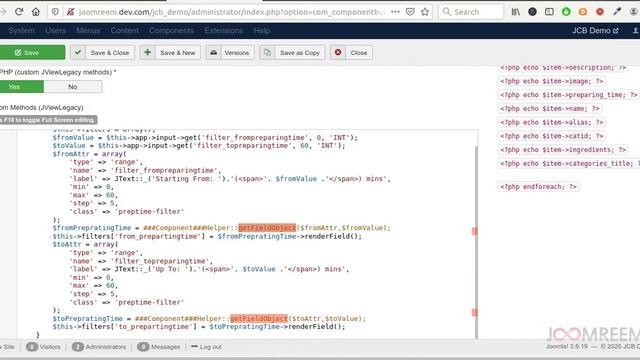
Task: Click the first red lint marker on scrollbar
Action: click(x=475, y=231)
